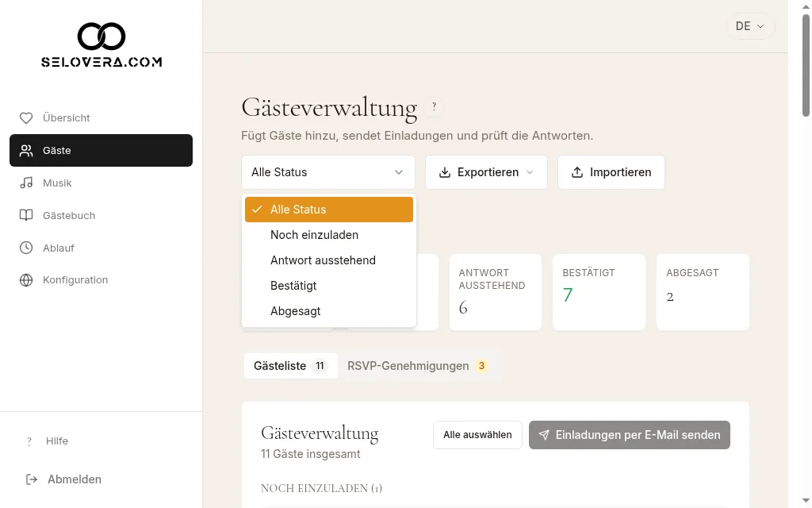This screenshot has height=508, width=812.
Task: Choose Antwort ausstehend filter option
Action: tap(329, 260)
